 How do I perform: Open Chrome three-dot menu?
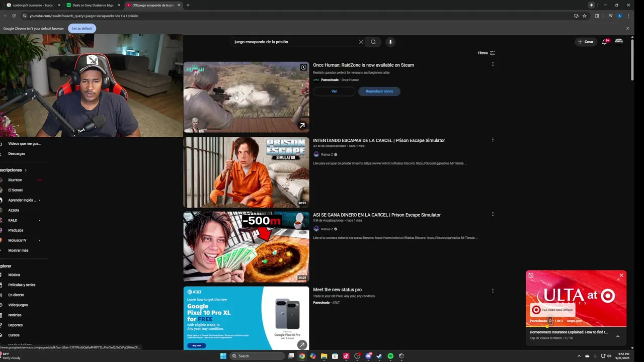[628, 16]
